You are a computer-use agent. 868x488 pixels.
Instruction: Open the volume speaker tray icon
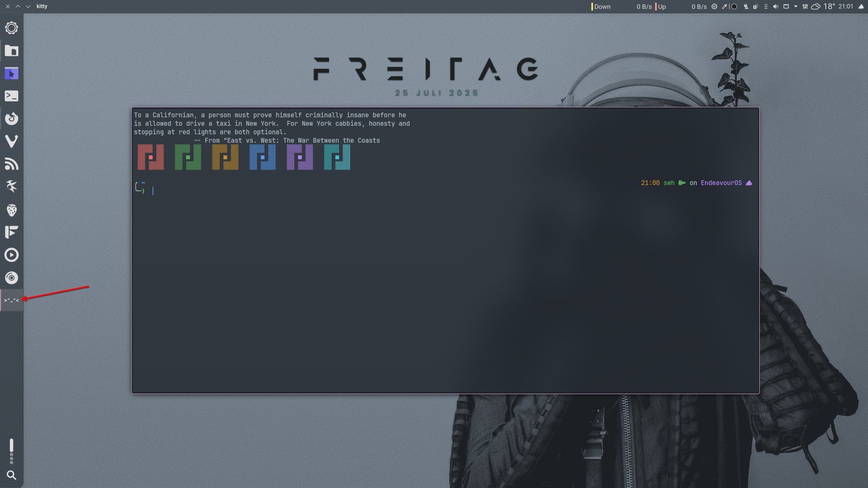point(776,6)
